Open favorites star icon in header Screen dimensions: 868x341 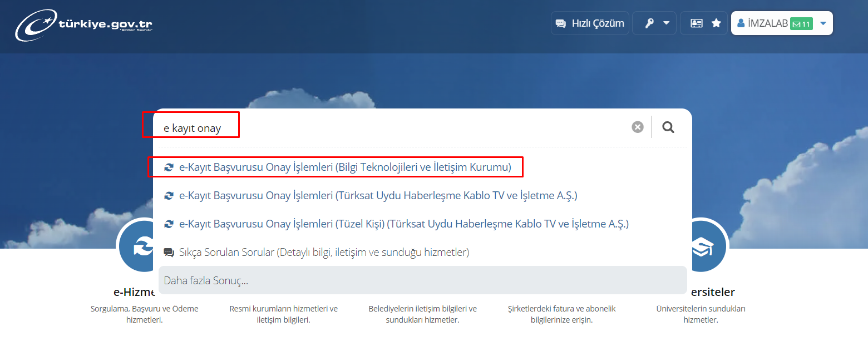point(716,23)
